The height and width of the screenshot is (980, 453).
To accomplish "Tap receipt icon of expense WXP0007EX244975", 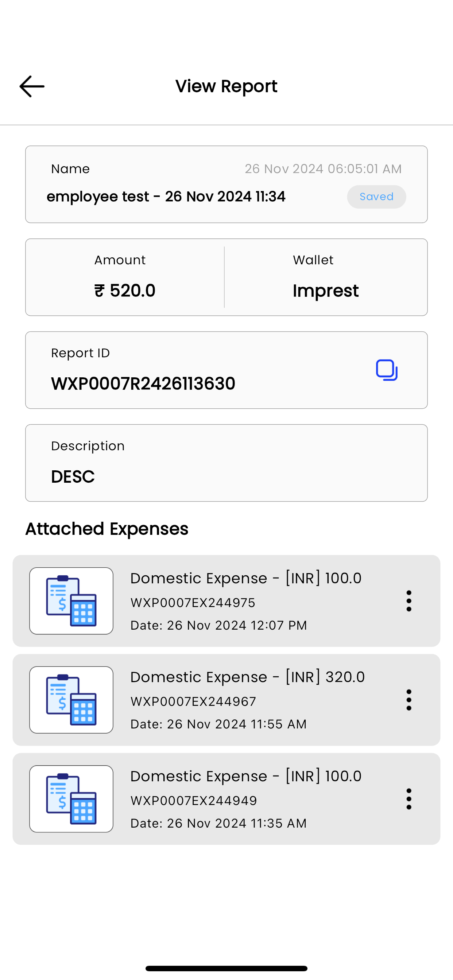I will [x=71, y=601].
